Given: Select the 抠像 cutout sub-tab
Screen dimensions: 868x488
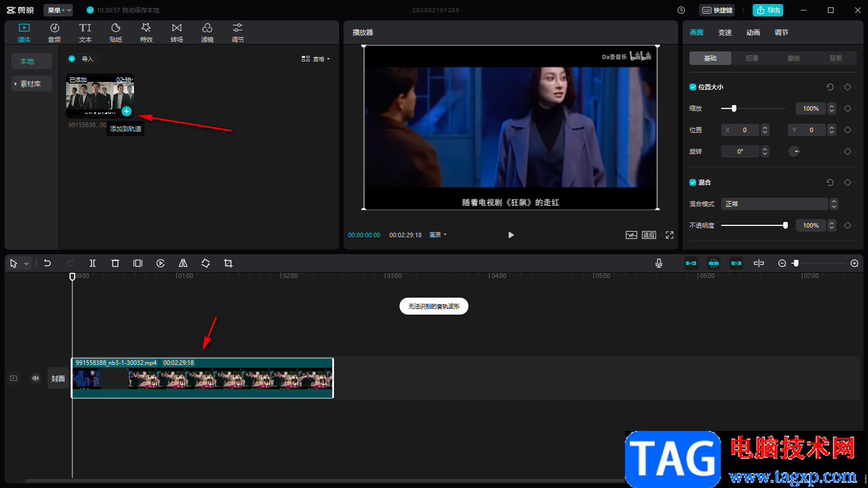Looking at the screenshot, I should click(752, 58).
